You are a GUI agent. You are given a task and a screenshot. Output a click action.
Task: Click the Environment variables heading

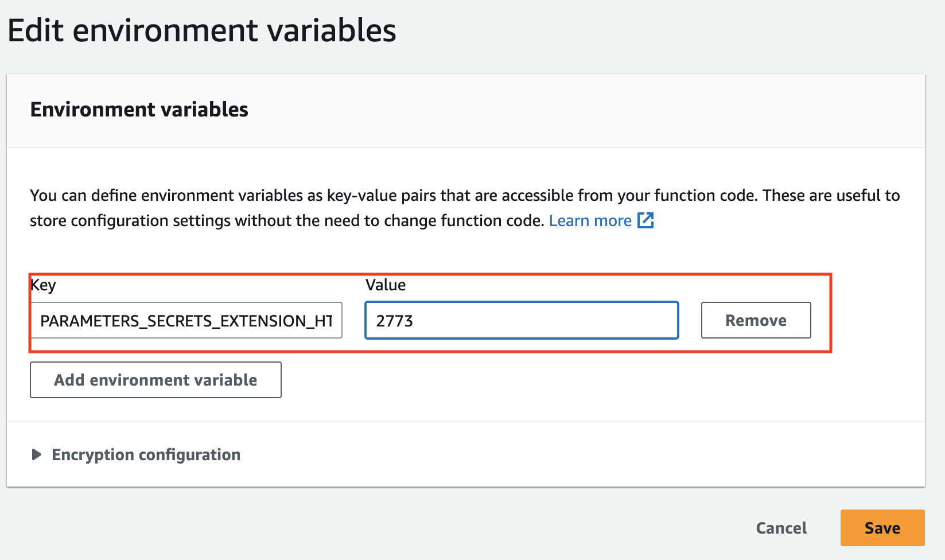139,110
